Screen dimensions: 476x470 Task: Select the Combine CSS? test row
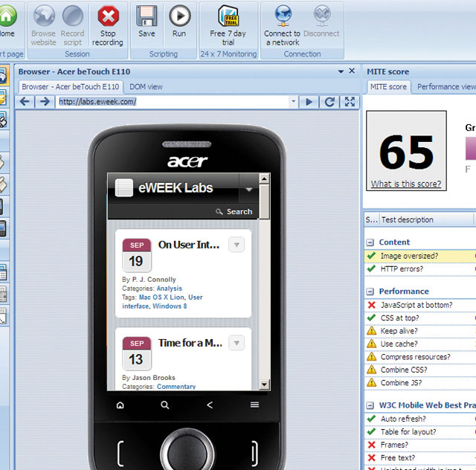[x=420, y=370]
